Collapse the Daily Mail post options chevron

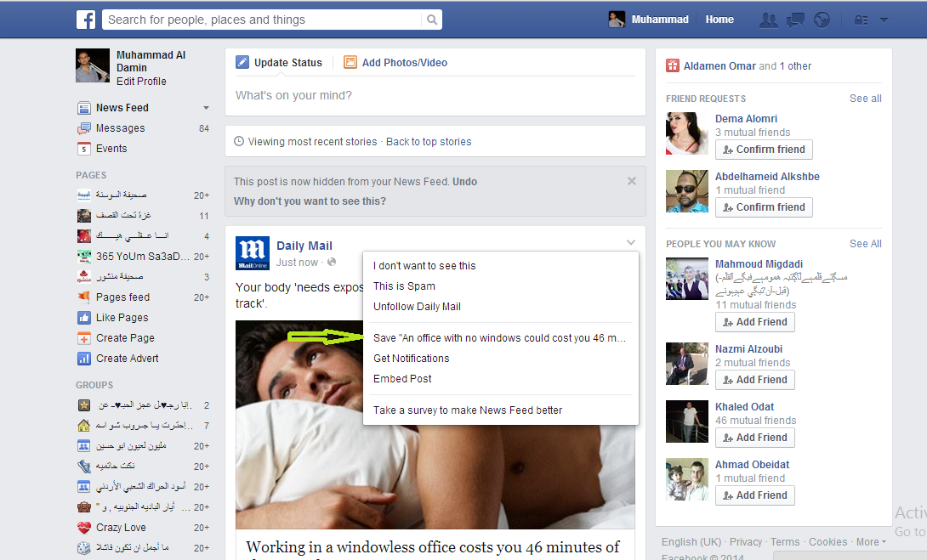tap(631, 242)
